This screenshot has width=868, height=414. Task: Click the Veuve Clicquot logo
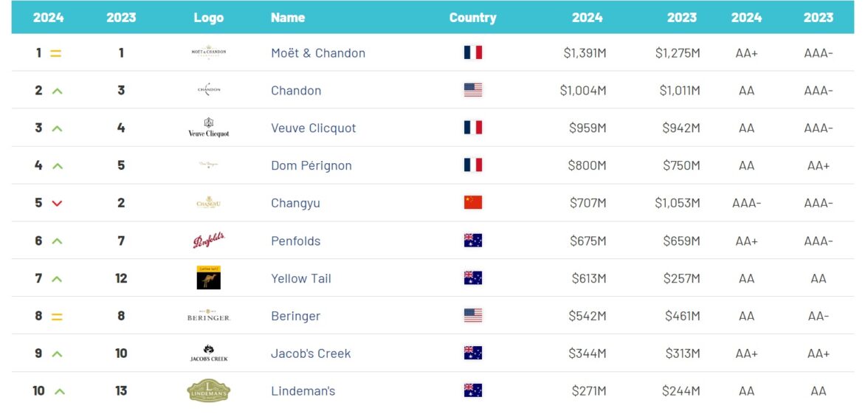[208, 128]
